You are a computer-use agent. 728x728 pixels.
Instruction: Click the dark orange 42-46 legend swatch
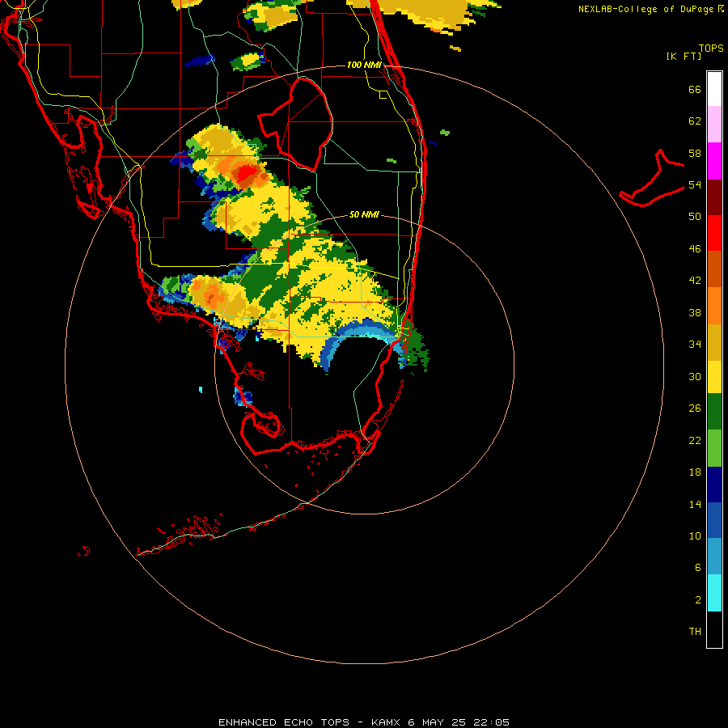coord(714,269)
